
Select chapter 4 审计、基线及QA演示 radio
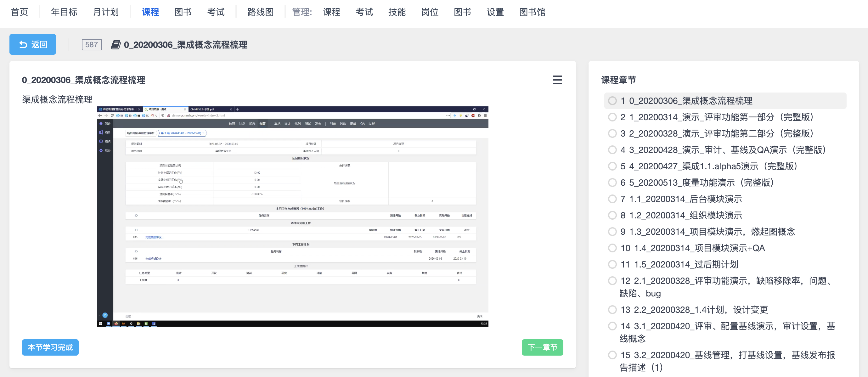(x=612, y=150)
